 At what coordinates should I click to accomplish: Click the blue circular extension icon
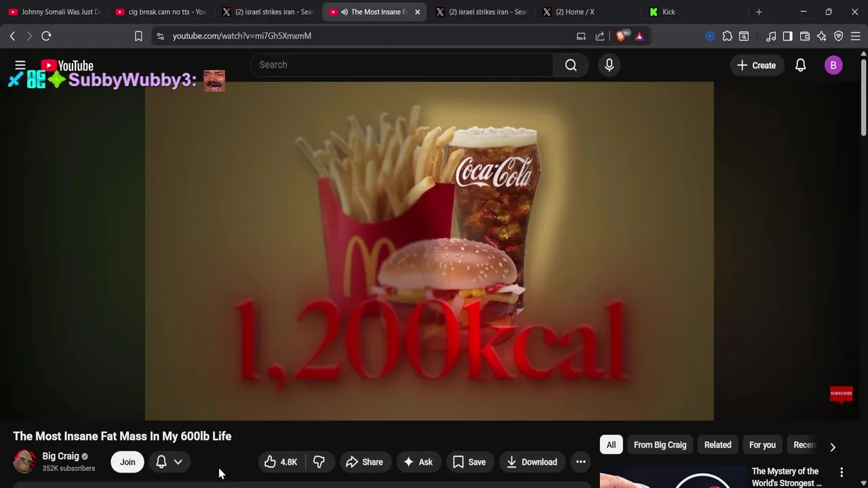pyautogui.click(x=710, y=36)
